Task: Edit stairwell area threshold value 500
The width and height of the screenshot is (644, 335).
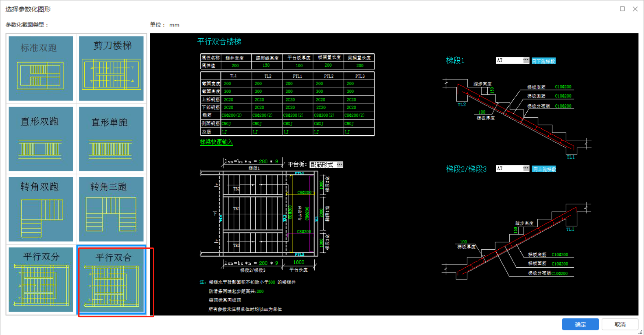Action: (272, 282)
